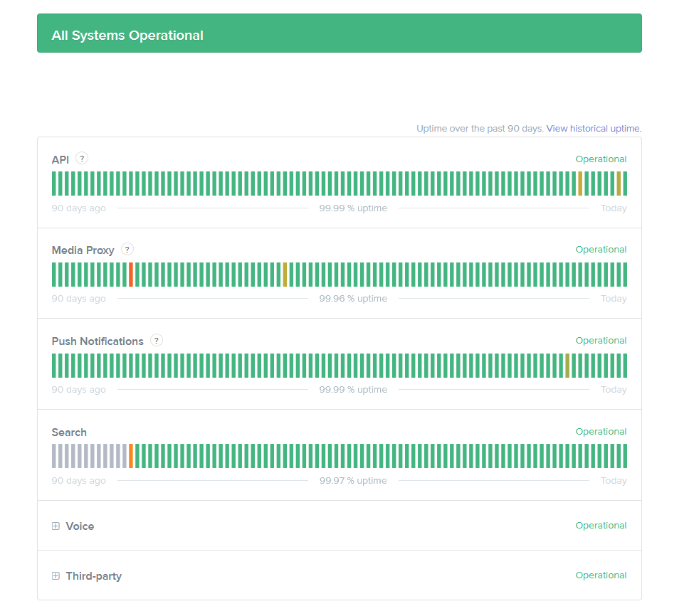Viewport: 694px width, 616px height.
Task: Click a gray no-data bar in Search chart
Action: click(x=85, y=455)
